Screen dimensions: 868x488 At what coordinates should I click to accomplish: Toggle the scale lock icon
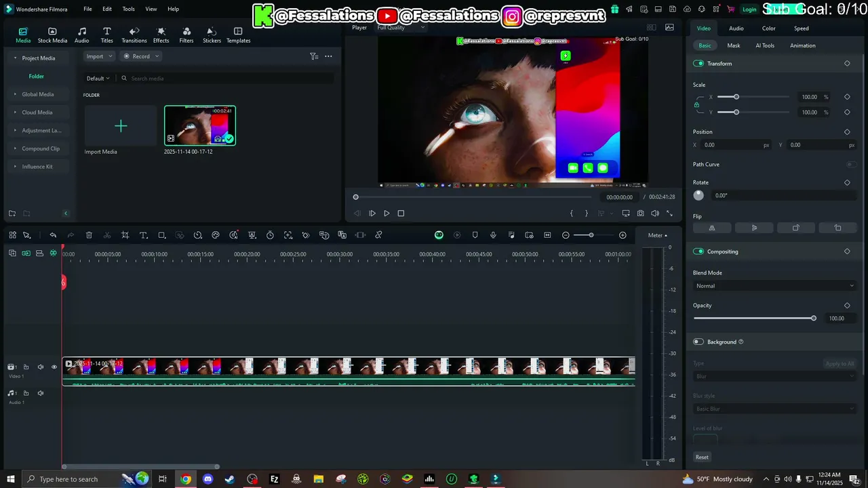(696, 104)
